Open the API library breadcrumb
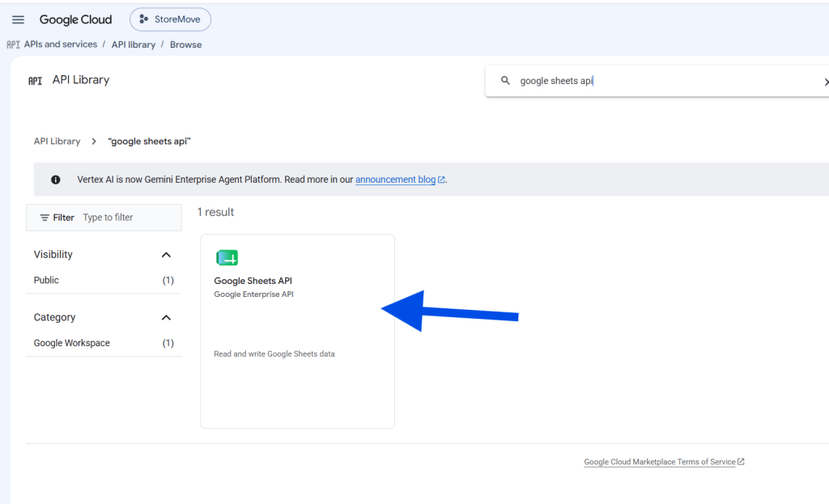 click(134, 45)
